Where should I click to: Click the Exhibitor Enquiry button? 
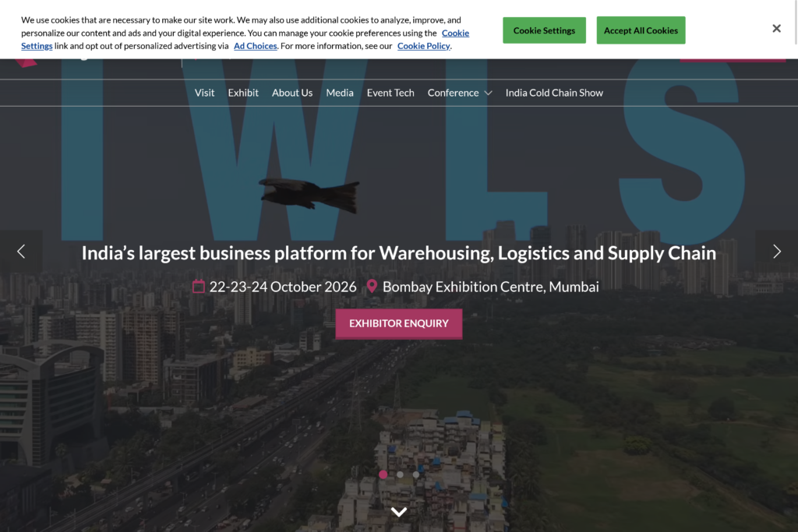pos(399,323)
